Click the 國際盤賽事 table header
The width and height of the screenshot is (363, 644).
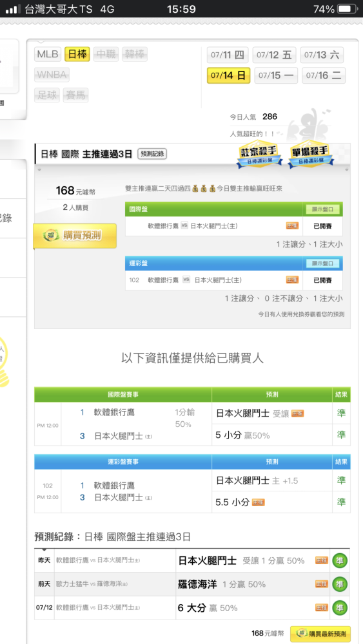pos(123,395)
